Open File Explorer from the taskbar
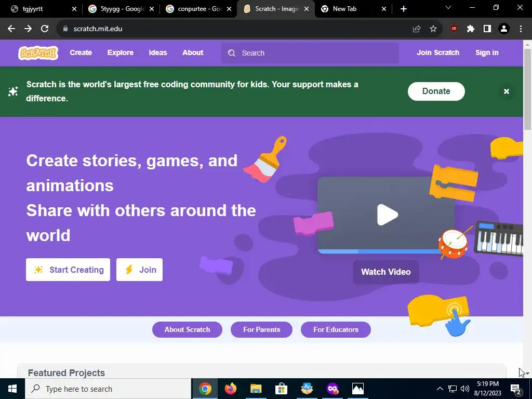The image size is (532, 399). [x=256, y=389]
